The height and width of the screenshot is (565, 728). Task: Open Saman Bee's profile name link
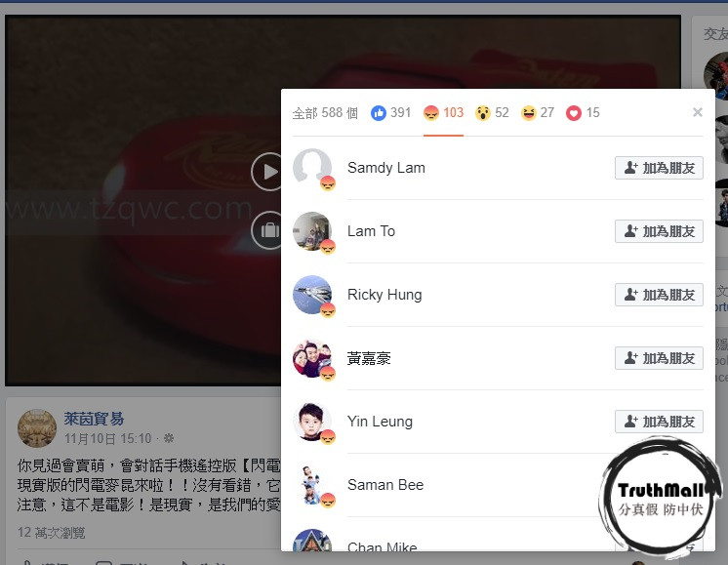[x=385, y=485]
